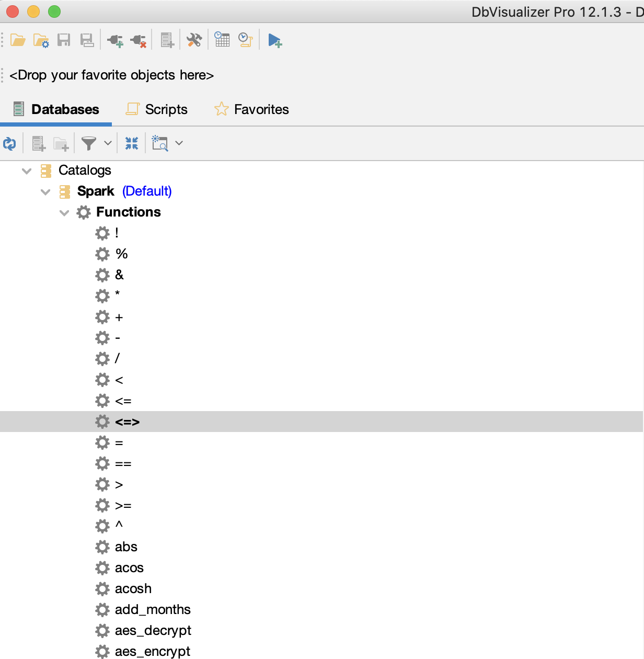Click the Catalogs database stack icon
The width and height of the screenshot is (644, 659).
pyautogui.click(x=46, y=171)
